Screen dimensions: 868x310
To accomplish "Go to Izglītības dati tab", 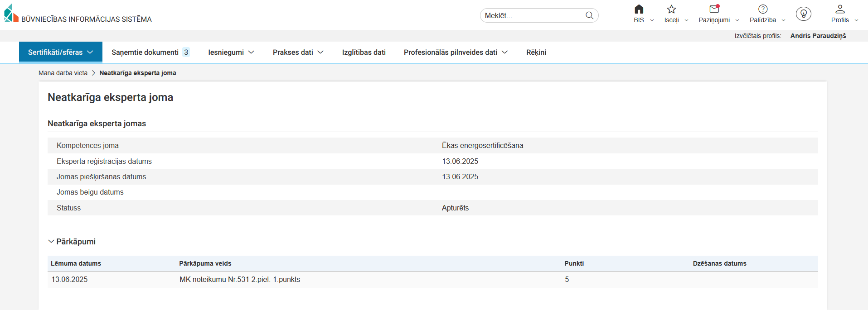I will coord(364,52).
